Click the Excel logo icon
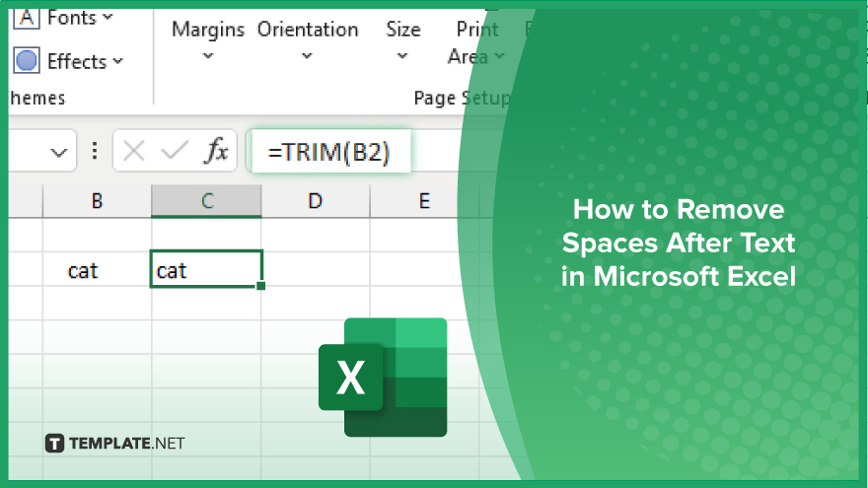868x488 pixels. [x=383, y=378]
